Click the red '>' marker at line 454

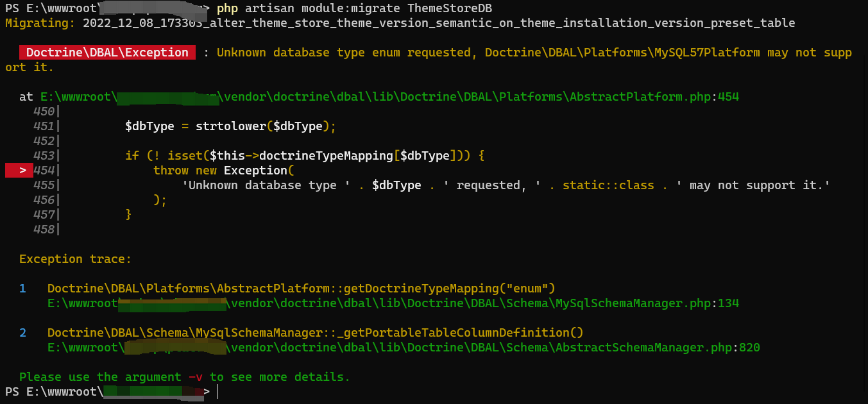pyautogui.click(x=19, y=171)
